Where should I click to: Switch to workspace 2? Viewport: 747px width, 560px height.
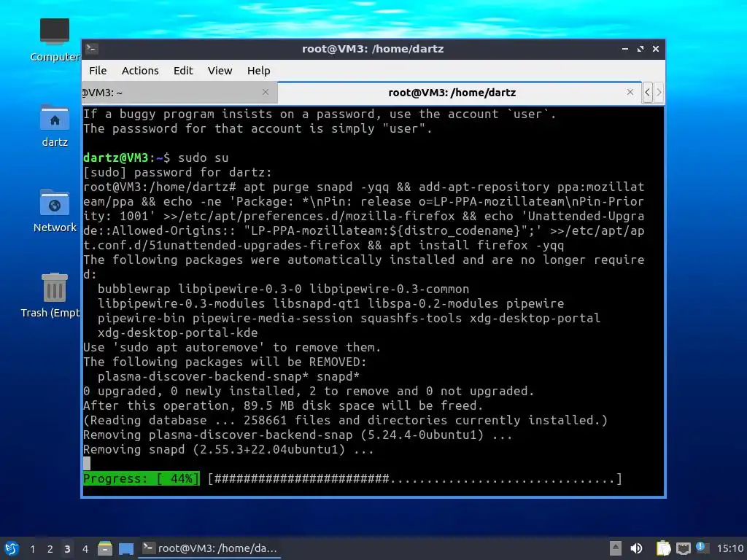pos(50,549)
